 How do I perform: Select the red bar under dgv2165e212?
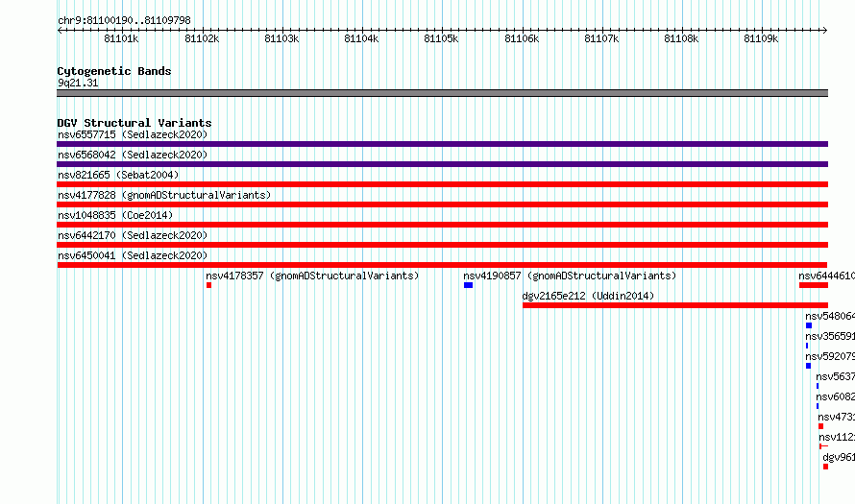point(675,305)
